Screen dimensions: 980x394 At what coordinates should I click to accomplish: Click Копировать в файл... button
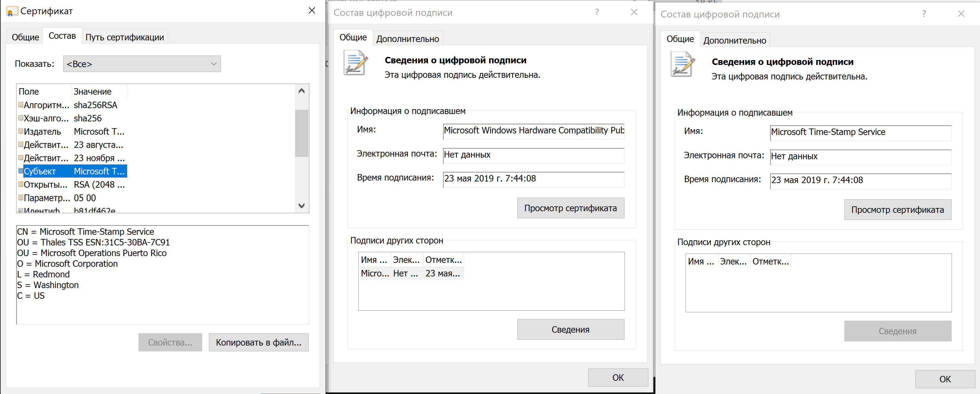[x=259, y=342]
